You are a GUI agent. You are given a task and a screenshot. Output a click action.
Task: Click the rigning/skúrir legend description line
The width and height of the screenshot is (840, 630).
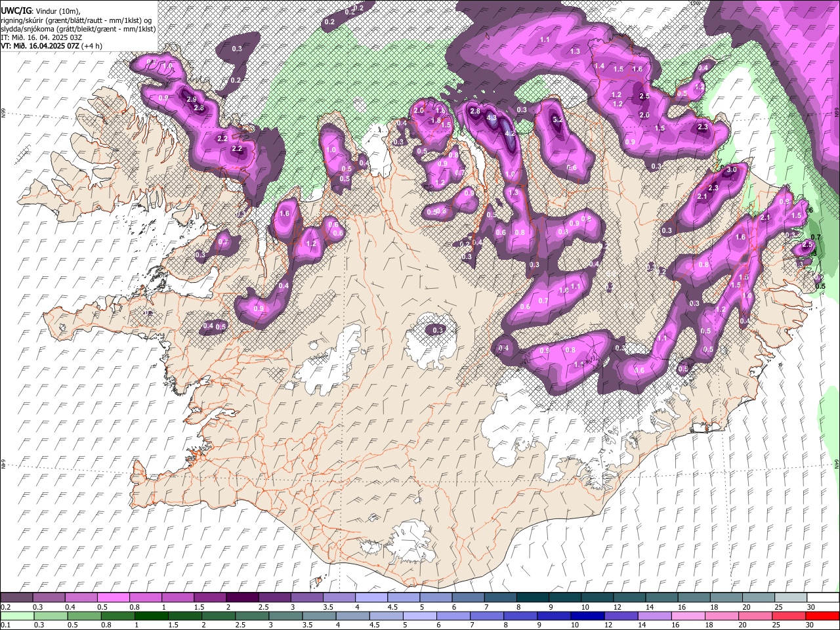pos(77,20)
